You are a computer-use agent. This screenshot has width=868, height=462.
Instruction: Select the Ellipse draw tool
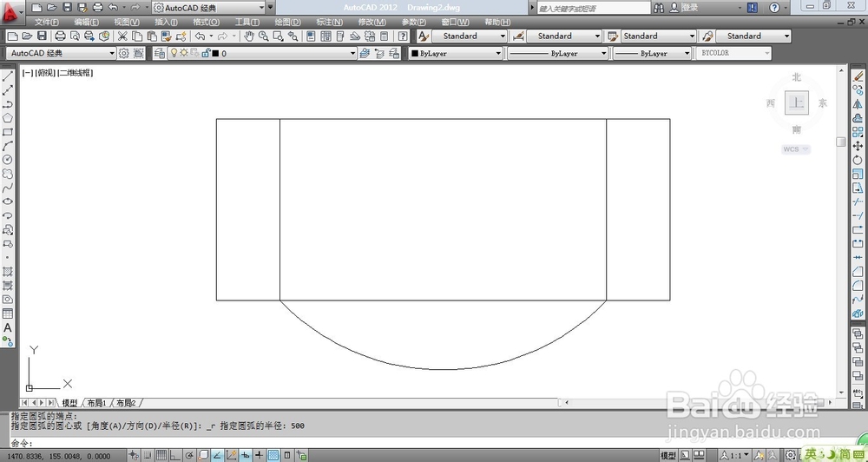coord(8,201)
